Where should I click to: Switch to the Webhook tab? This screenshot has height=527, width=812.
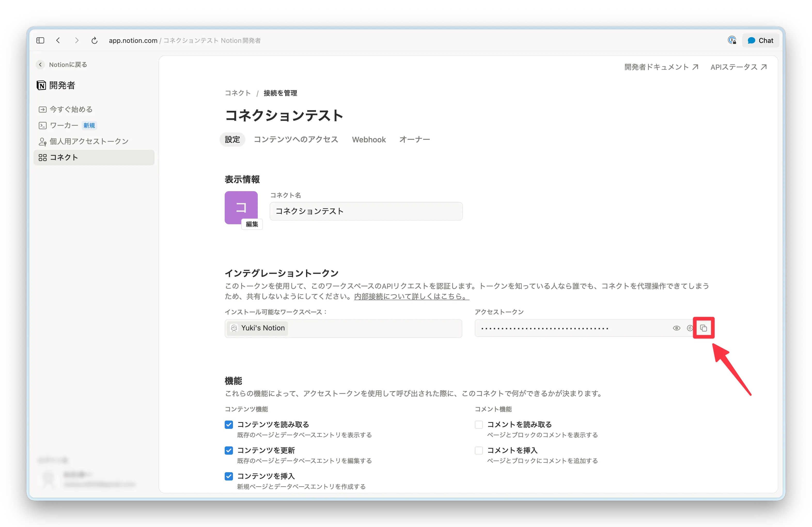(x=369, y=139)
